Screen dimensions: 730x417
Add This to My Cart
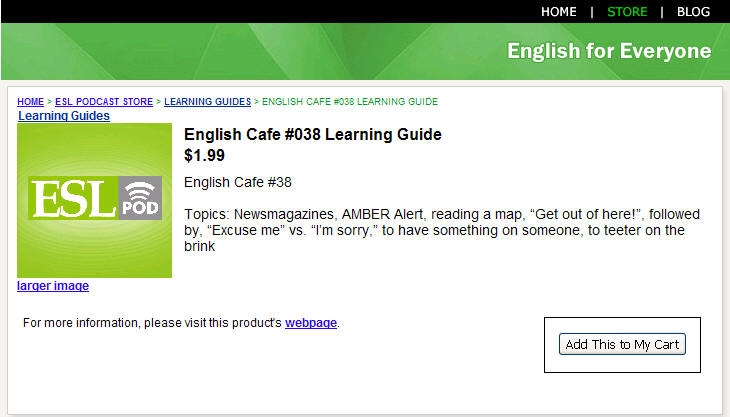[622, 344]
